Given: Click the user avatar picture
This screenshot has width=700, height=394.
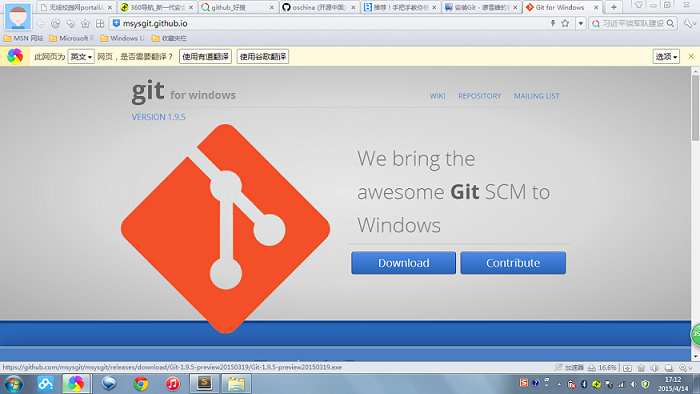Looking at the screenshot, I should (18, 16).
